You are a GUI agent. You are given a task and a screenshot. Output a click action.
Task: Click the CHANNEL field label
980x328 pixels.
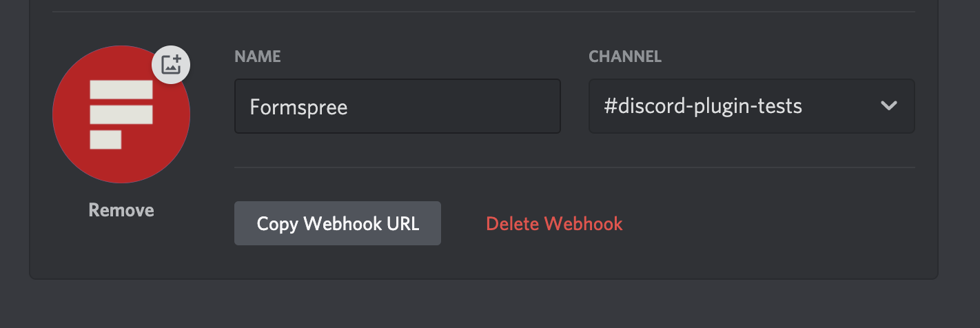(624, 57)
